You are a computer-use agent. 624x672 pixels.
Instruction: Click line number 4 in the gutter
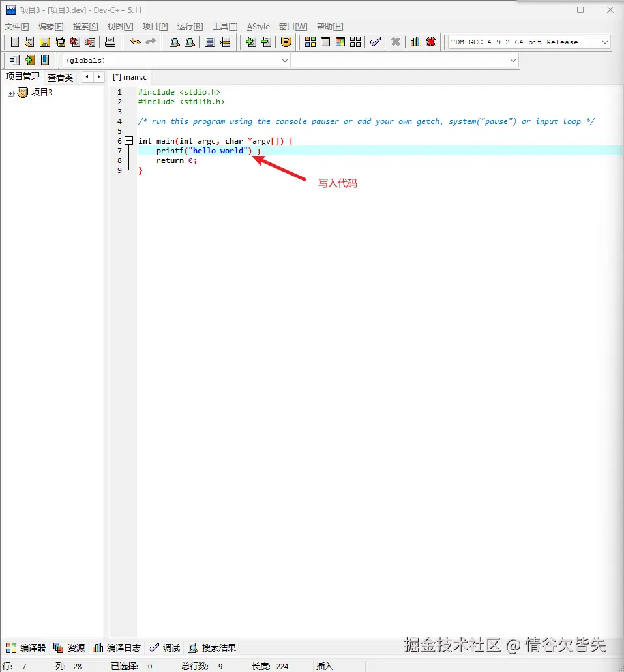119,121
